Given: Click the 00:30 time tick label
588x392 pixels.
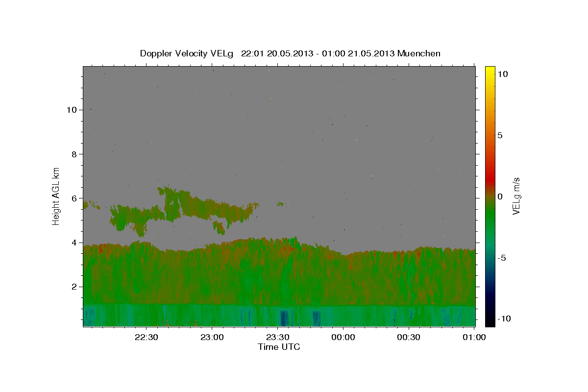Looking at the screenshot, I should tap(409, 337).
